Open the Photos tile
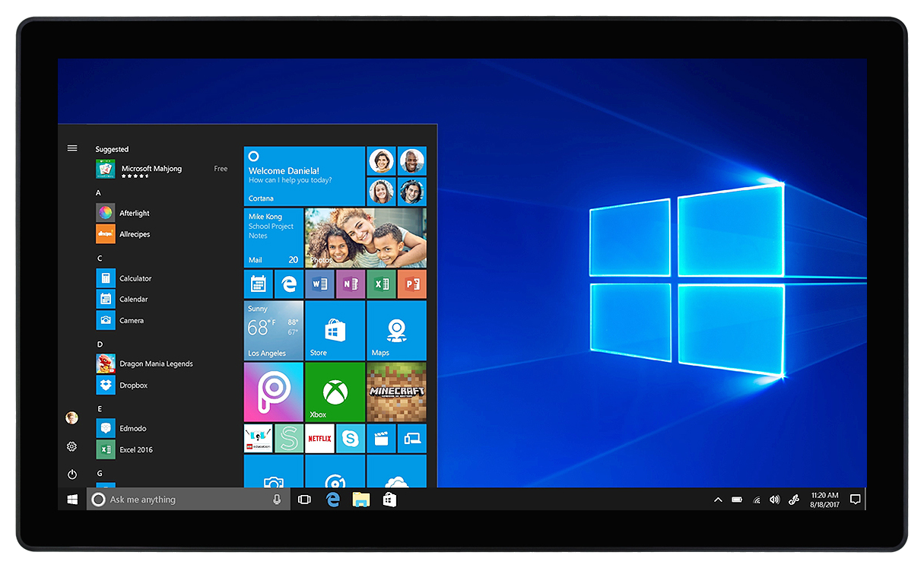Screen dimensions: 924x568 (366, 238)
